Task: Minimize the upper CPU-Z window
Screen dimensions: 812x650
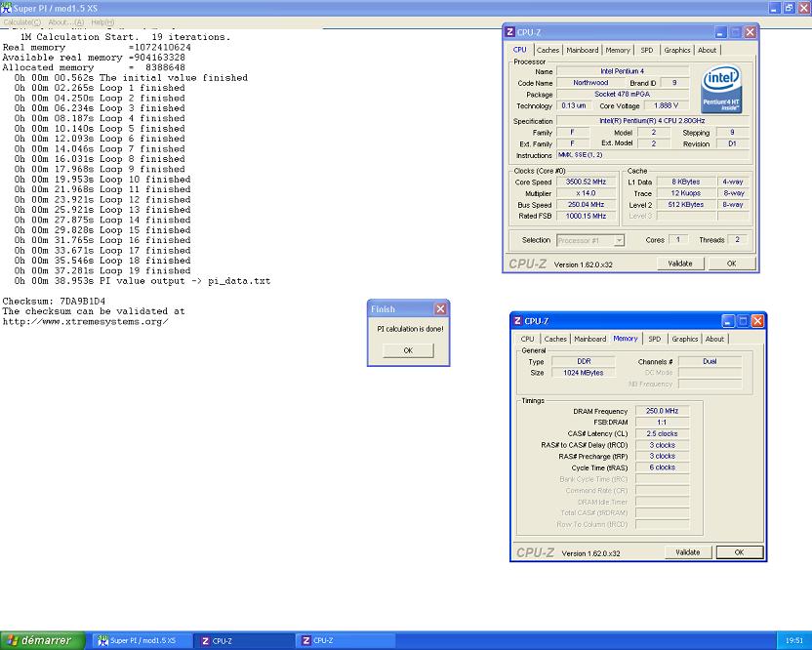Action: (x=720, y=32)
